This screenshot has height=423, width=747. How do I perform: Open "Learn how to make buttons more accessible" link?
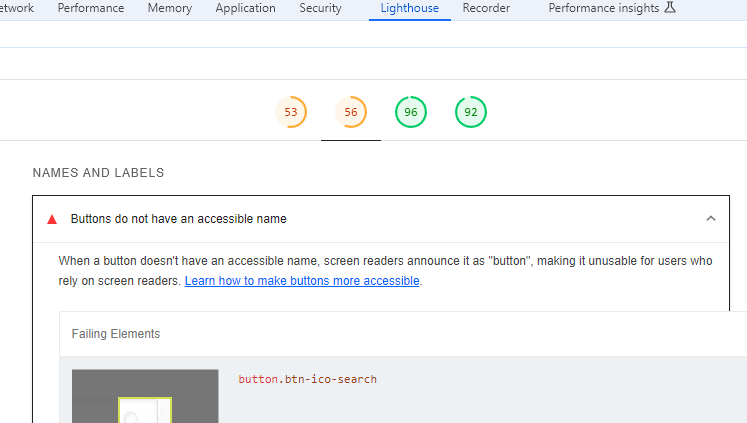tap(302, 282)
